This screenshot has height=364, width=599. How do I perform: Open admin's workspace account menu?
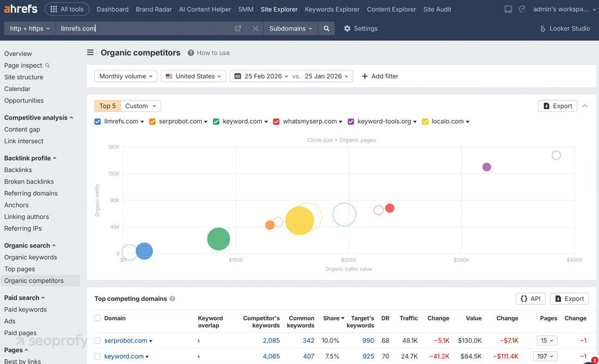pos(564,9)
